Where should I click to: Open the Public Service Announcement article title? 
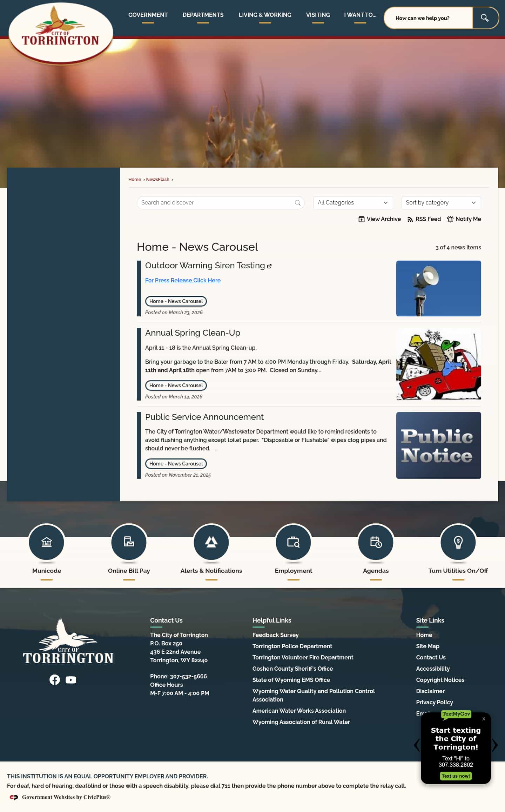pyautogui.click(x=204, y=417)
